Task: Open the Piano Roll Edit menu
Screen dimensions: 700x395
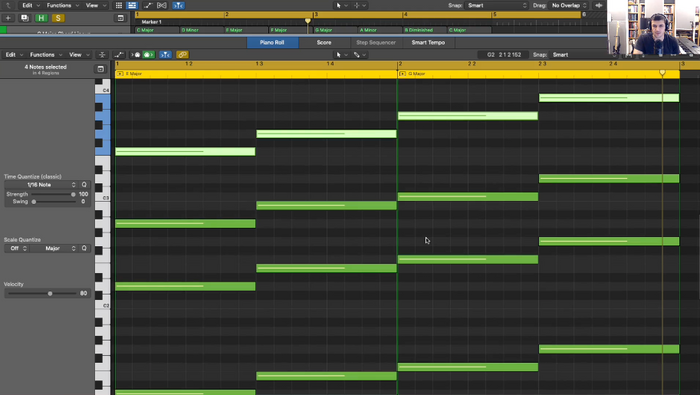Action: tap(13, 54)
